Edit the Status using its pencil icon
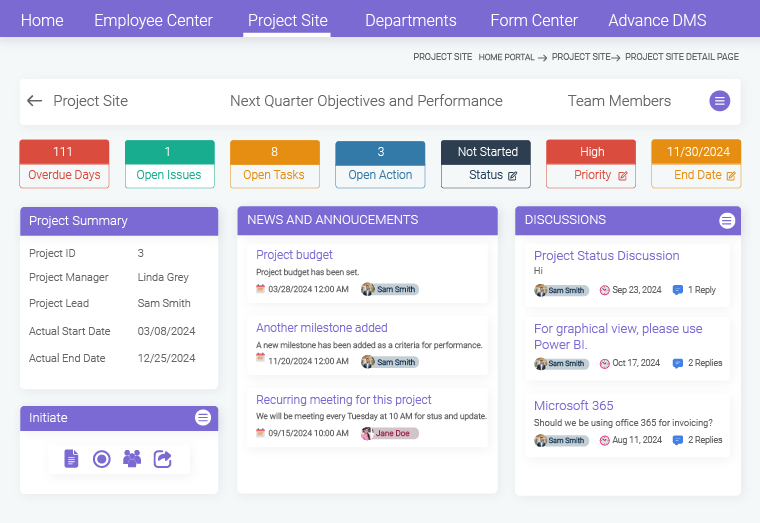760x523 pixels. tap(512, 175)
